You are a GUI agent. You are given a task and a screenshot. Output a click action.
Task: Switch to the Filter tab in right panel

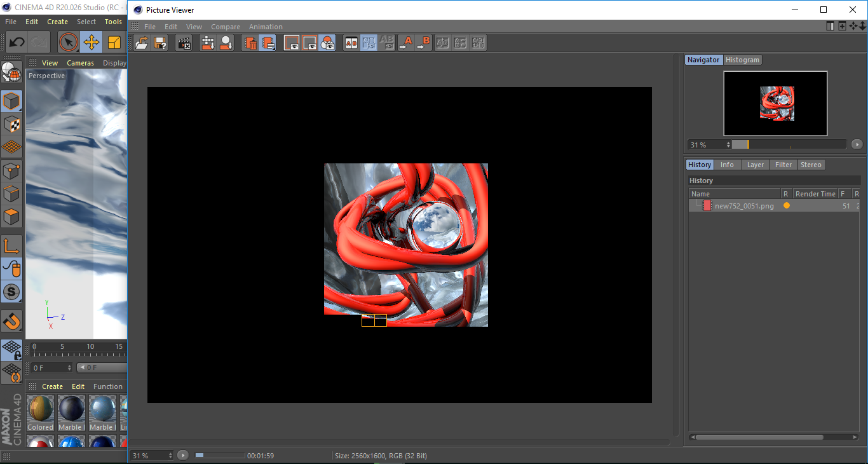point(783,164)
